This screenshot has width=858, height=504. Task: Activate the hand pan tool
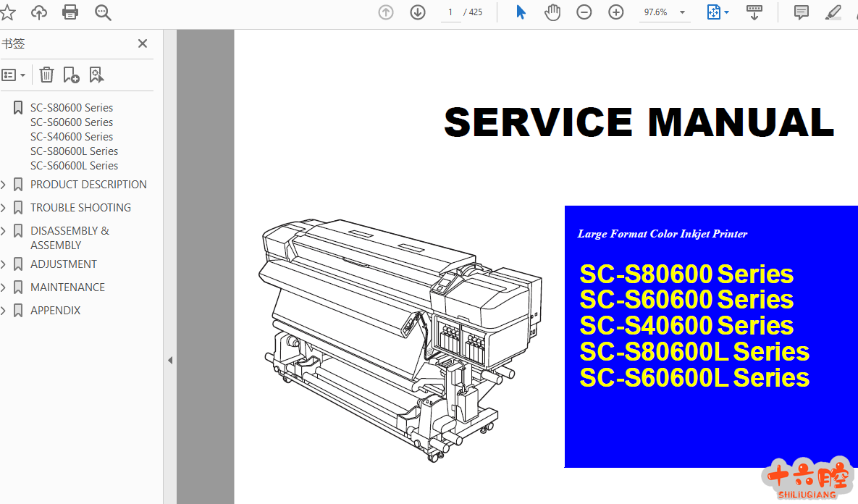[x=552, y=12]
